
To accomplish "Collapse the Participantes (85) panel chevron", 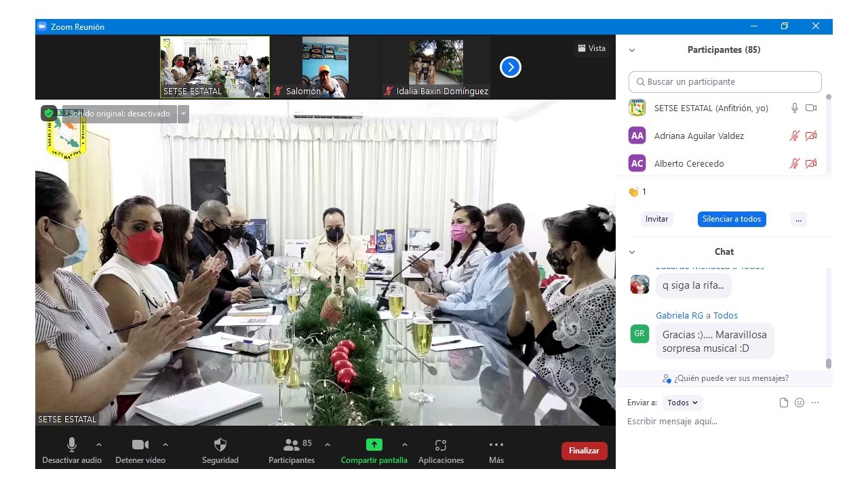I will point(632,50).
